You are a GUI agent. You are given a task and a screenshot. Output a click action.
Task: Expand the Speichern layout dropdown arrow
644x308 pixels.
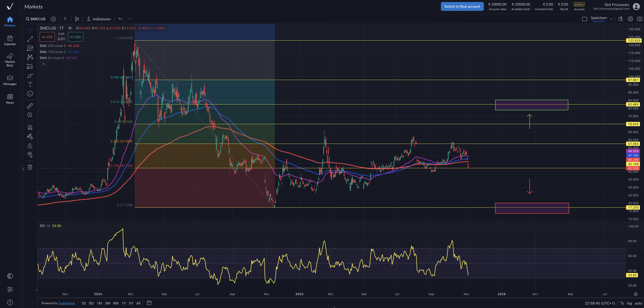pos(611,19)
